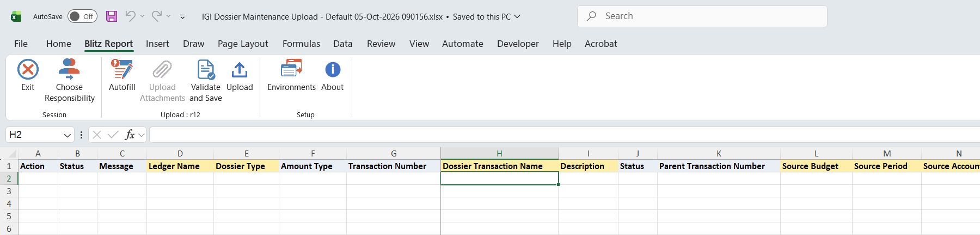
Task: Open the About info icon
Action: point(333,70)
